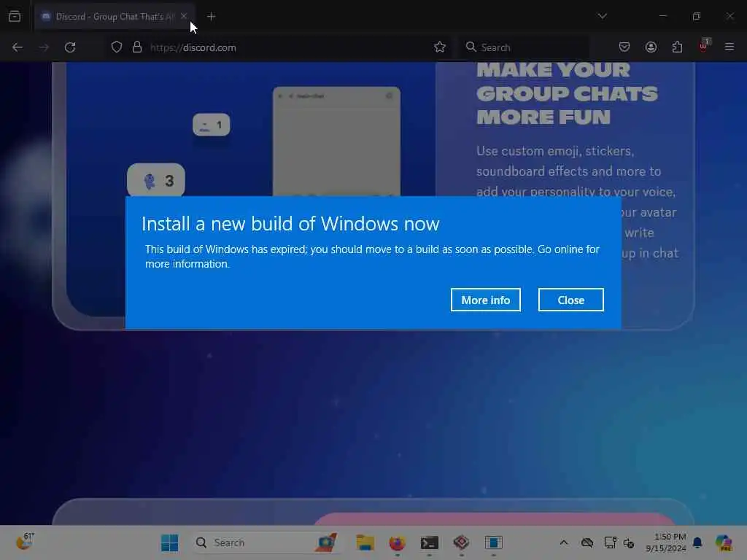Open File Explorer from the taskbar
The width and height of the screenshot is (747, 560).
(365, 542)
